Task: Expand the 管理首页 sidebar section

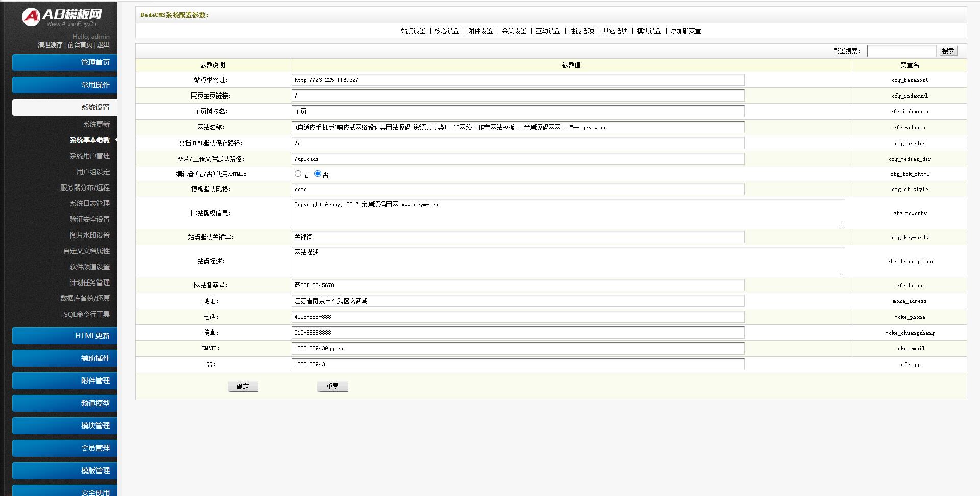Action: pyautogui.click(x=65, y=62)
